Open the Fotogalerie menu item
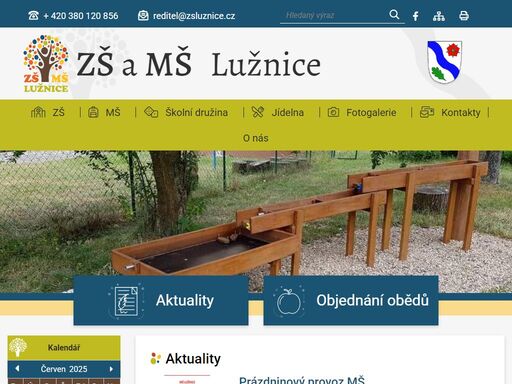This screenshot has width=512, height=384. click(371, 113)
